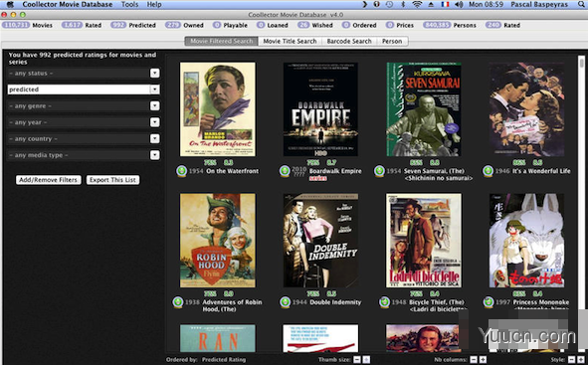Open the Ran poster thumbnail

[x=218, y=338]
